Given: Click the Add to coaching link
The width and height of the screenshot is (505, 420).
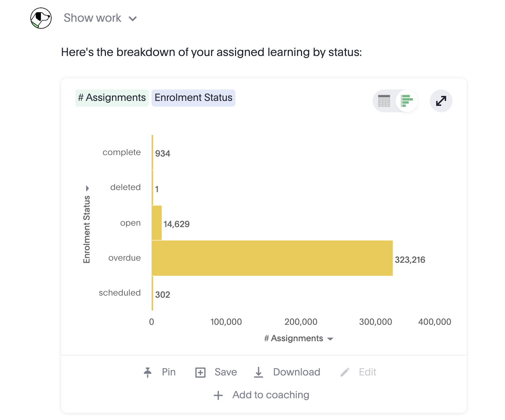Looking at the screenshot, I should [271, 395].
